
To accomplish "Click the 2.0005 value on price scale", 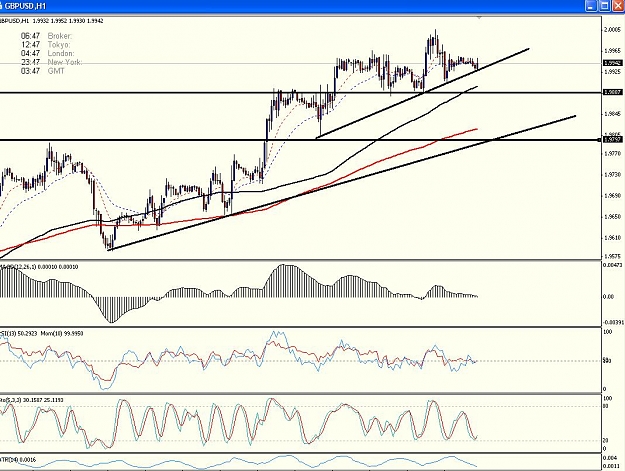I will pyautogui.click(x=613, y=29).
